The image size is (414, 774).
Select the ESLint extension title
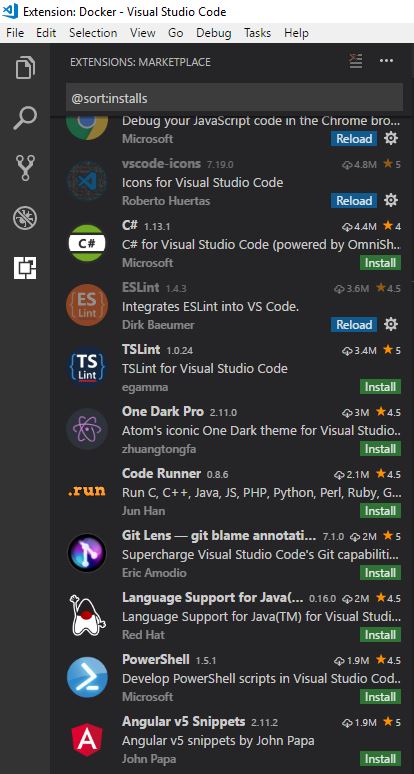(x=141, y=287)
